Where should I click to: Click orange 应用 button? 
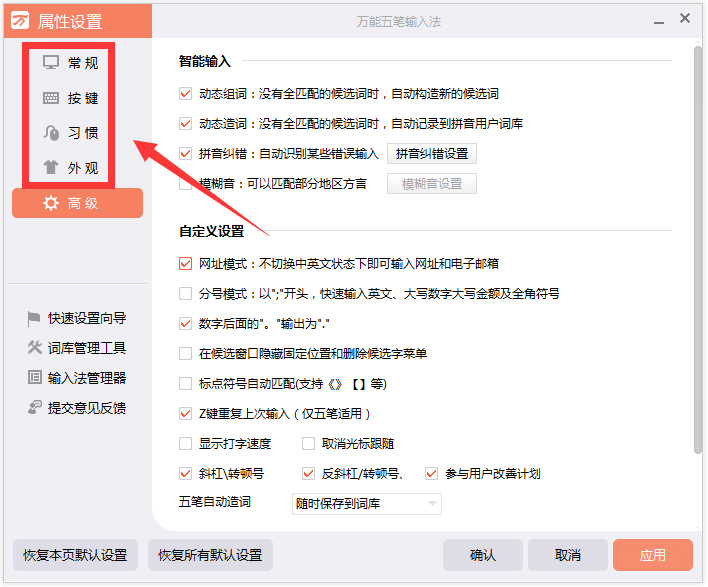pos(652,555)
